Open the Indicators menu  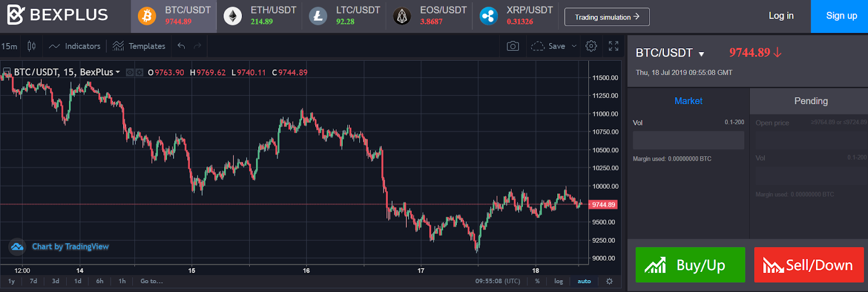tap(75, 46)
